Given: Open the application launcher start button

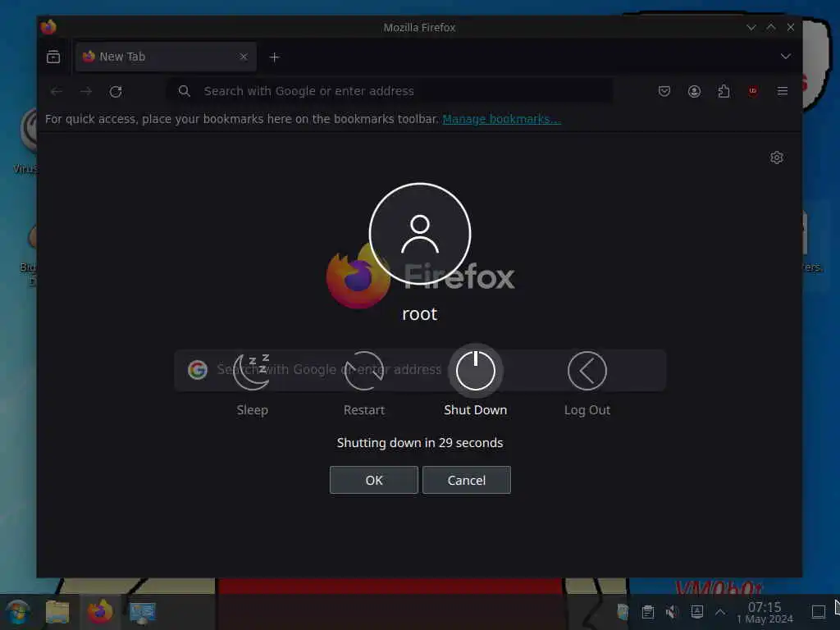Looking at the screenshot, I should (18, 612).
